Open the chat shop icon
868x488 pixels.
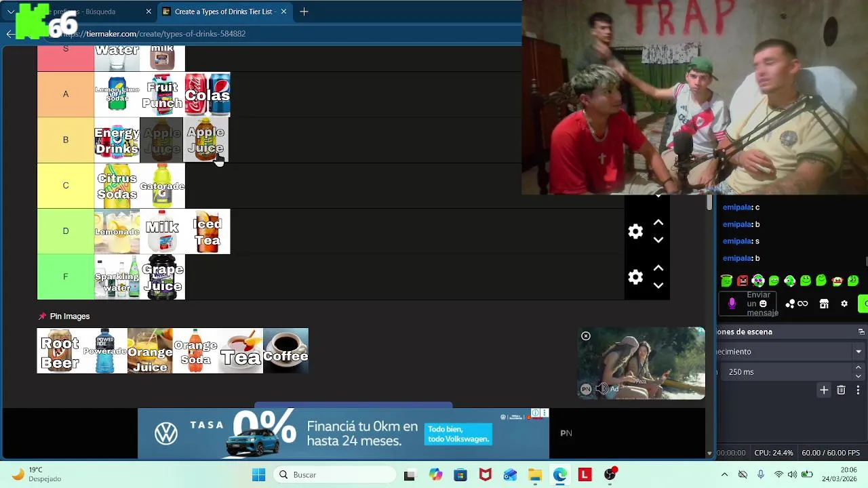point(824,304)
